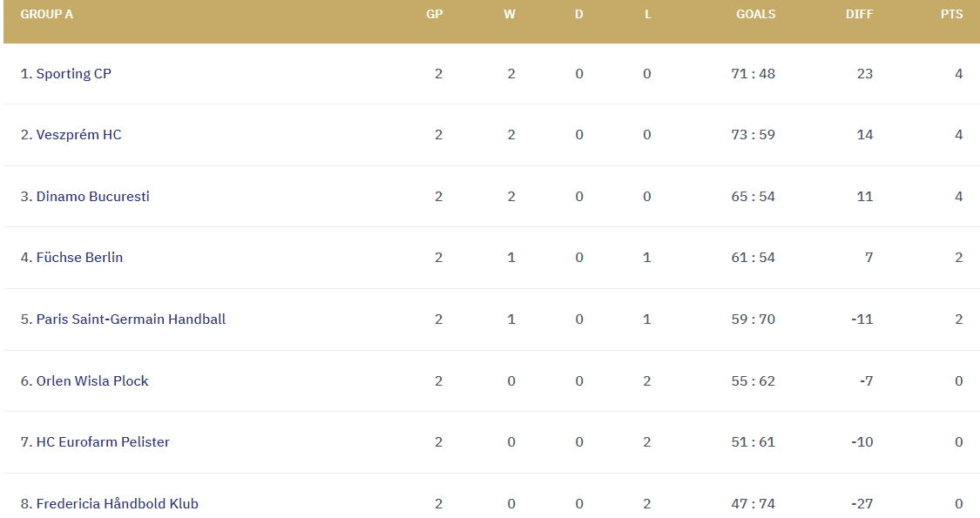Click the GP column header
This screenshot has width=980, height=518.
pos(435,15)
